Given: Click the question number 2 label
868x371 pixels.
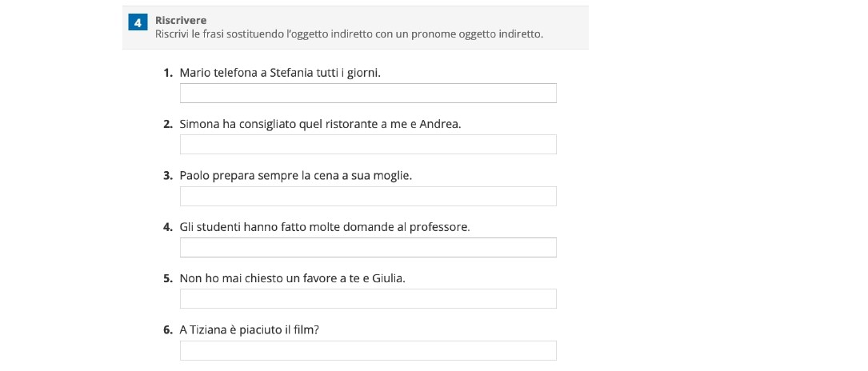Looking at the screenshot, I should [x=168, y=125].
